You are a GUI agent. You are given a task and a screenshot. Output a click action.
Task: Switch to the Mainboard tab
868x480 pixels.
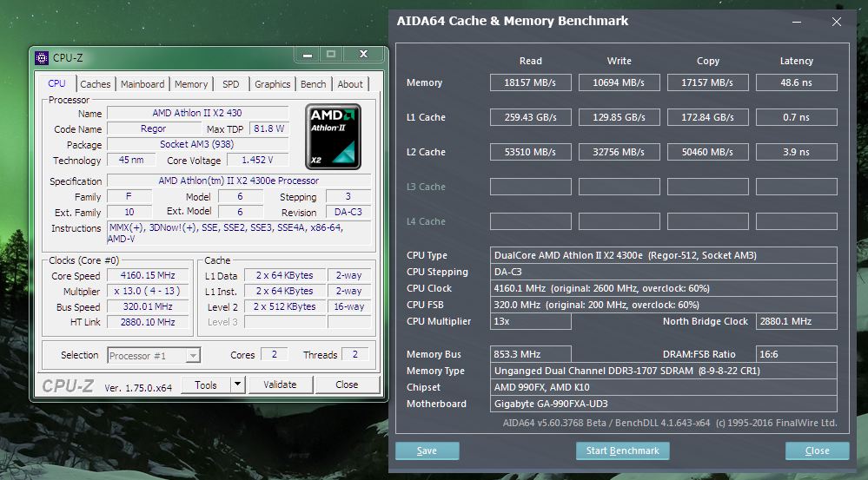[142, 84]
